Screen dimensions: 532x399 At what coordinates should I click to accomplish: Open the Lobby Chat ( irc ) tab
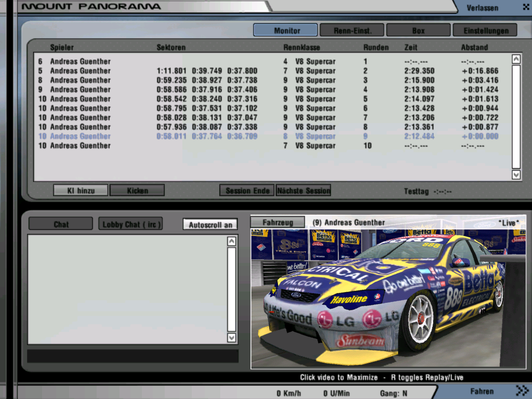click(131, 224)
